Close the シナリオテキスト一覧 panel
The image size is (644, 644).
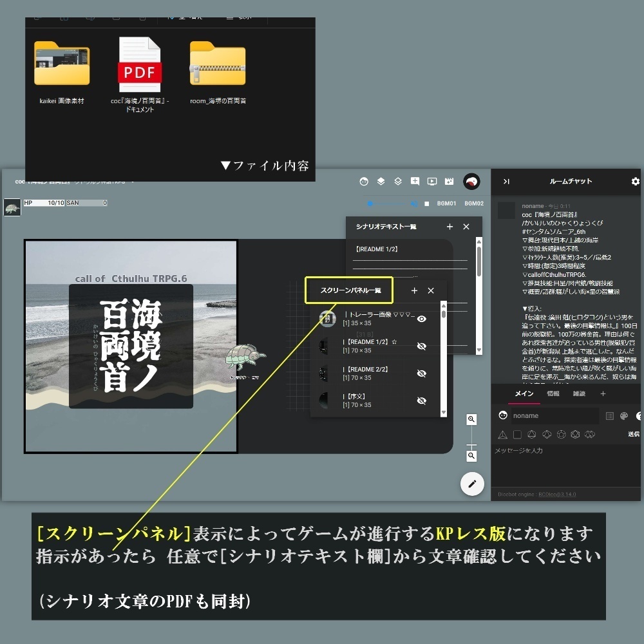point(466,227)
